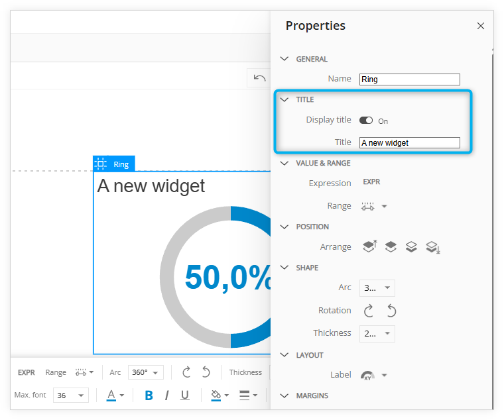Open the 360° Arc dropdown
This screenshot has height=420, width=504.
[x=146, y=372]
